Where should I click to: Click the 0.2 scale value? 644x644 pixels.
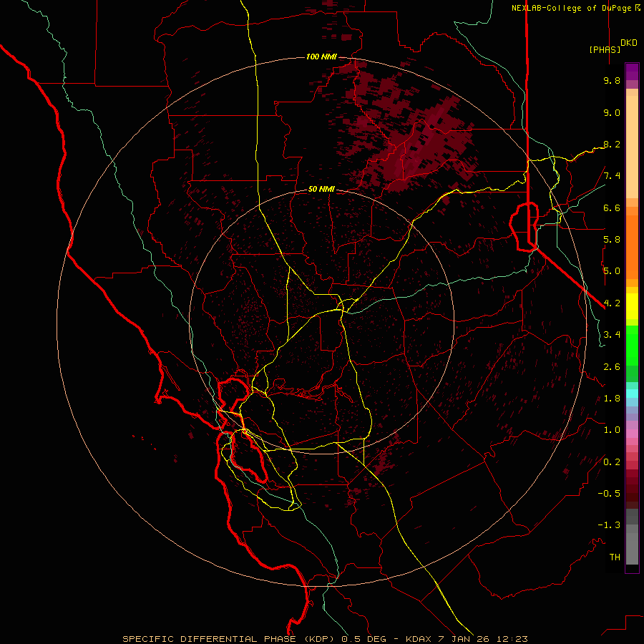pyautogui.click(x=612, y=462)
